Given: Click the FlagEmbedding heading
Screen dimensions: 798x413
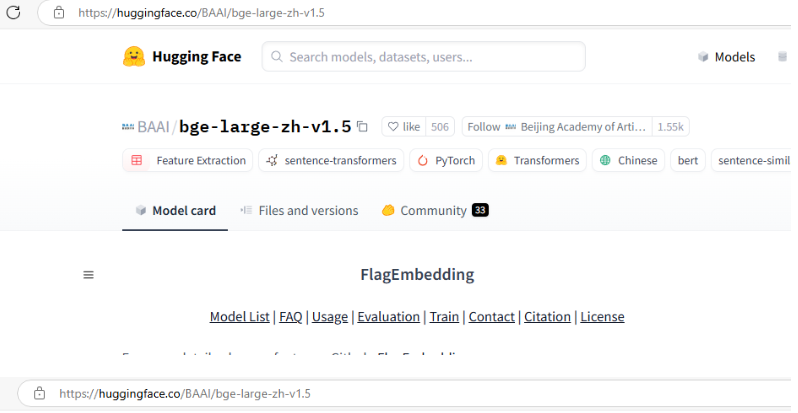Looking at the screenshot, I should tap(417, 275).
